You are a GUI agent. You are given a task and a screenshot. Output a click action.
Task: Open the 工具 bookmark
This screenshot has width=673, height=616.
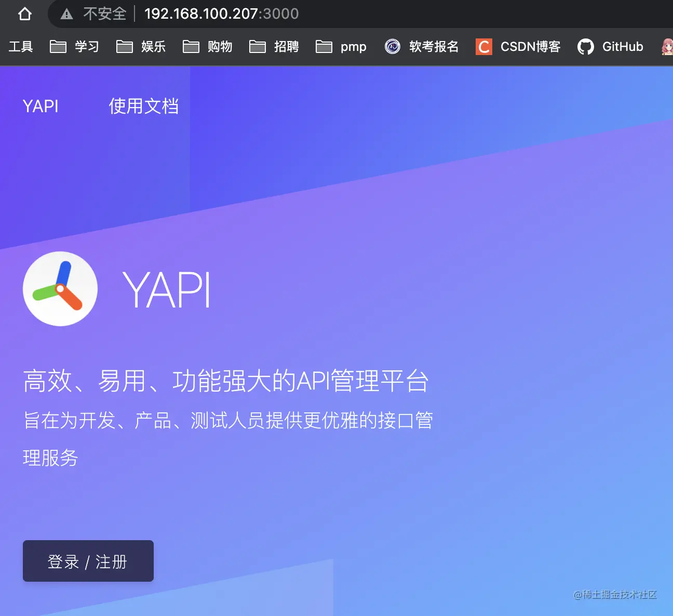[x=21, y=47]
